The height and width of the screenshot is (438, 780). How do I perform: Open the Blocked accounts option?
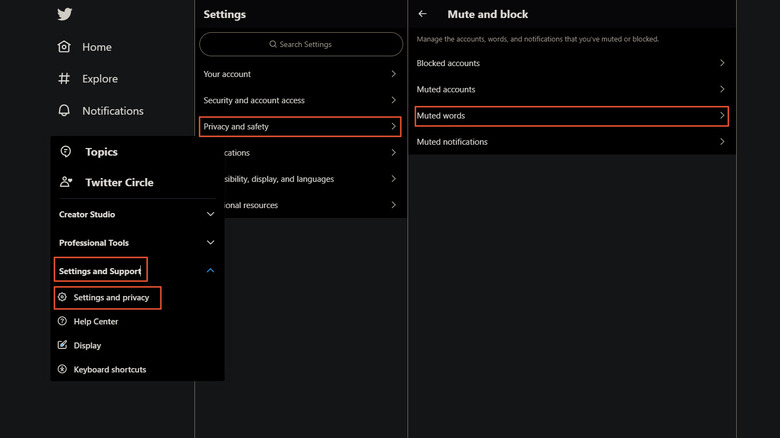[x=571, y=63]
